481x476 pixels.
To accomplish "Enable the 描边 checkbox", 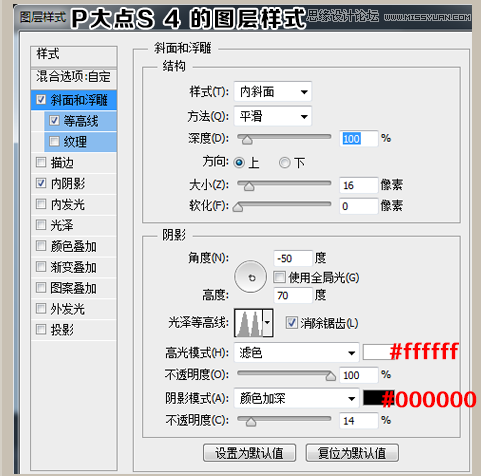I will [41, 162].
